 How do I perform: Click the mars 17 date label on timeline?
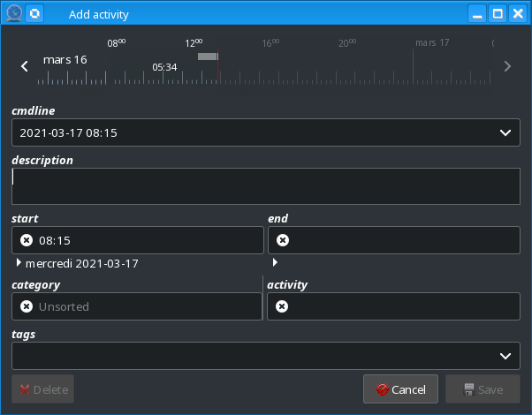(x=432, y=42)
